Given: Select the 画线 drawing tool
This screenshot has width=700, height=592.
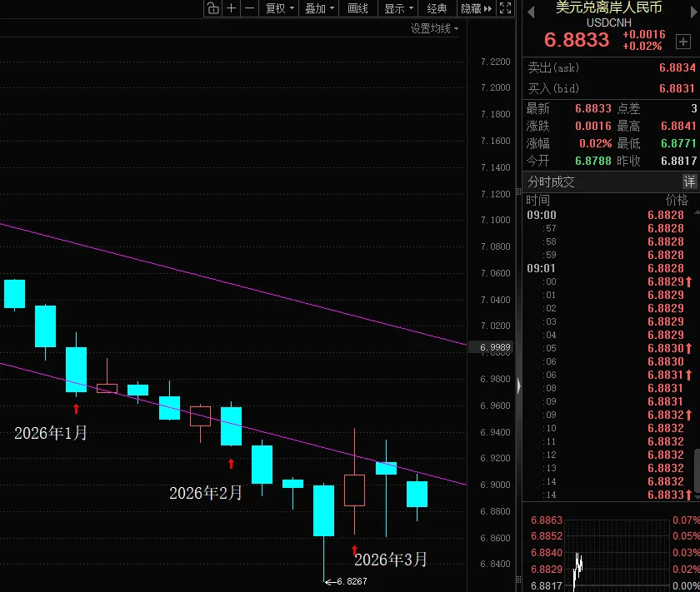Looking at the screenshot, I should tap(357, 8).
